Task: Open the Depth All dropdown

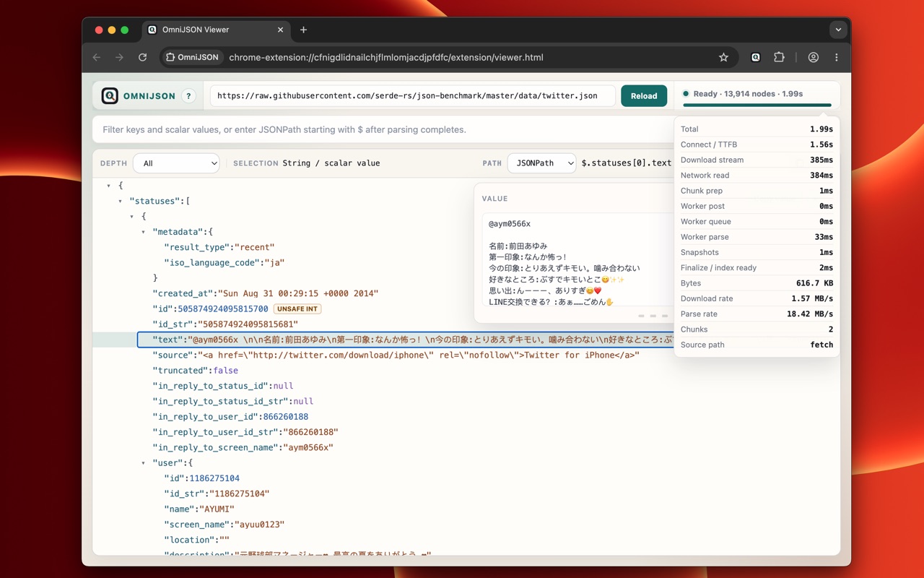Action: click(176, 163)
